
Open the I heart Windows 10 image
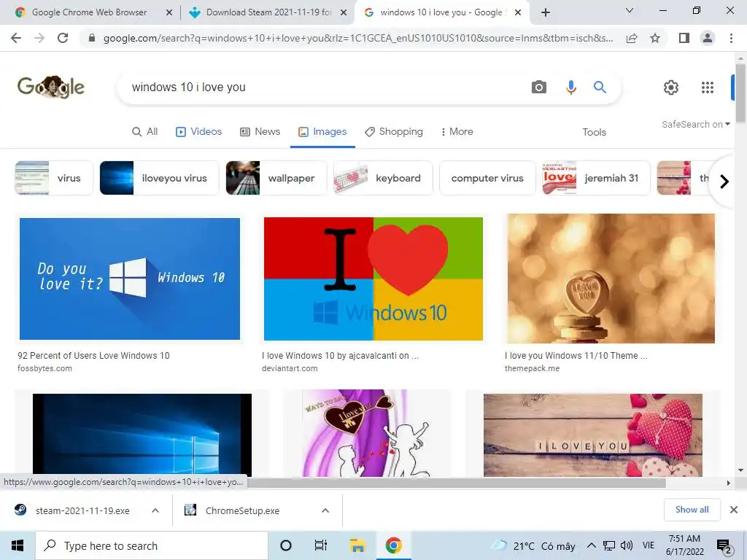click(x=373, y=279)
